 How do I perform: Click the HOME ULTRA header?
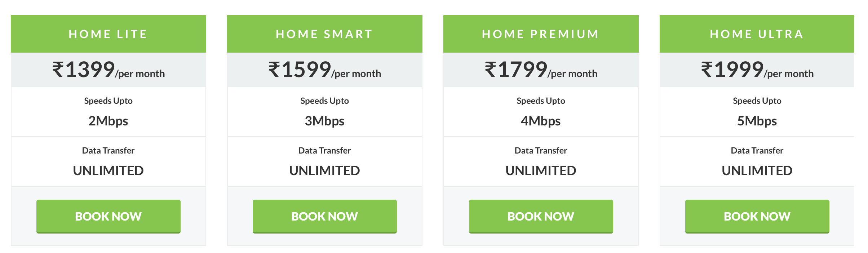(x=757, y=34)
